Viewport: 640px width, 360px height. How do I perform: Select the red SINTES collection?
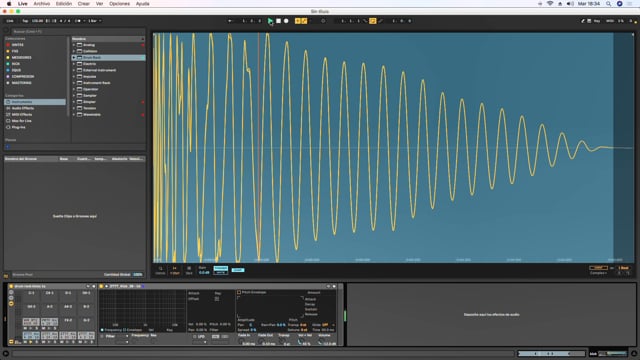[x=18, y=45]
